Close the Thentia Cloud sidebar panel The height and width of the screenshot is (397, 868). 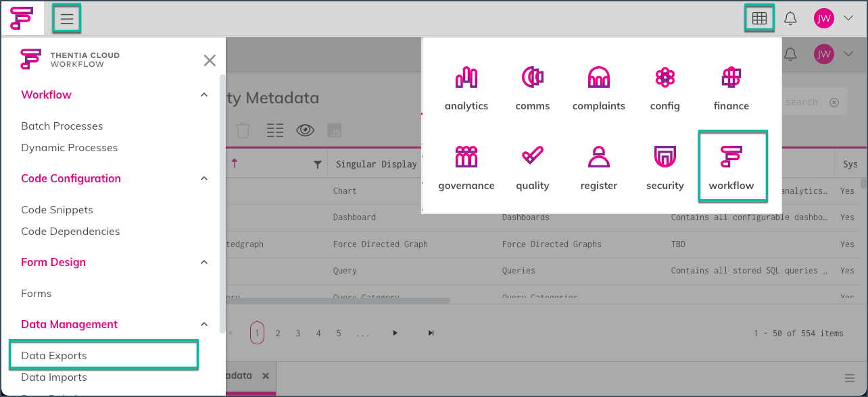(210, 61)
